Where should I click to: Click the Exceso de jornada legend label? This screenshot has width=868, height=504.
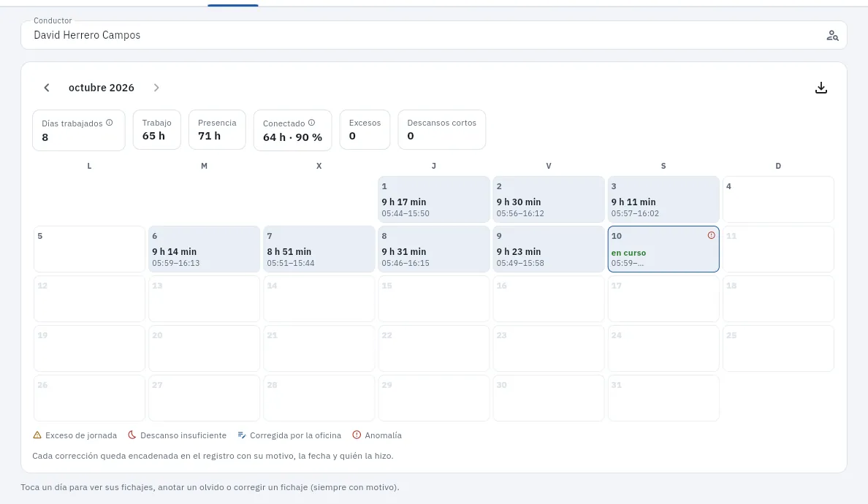[x=81, y=435]
